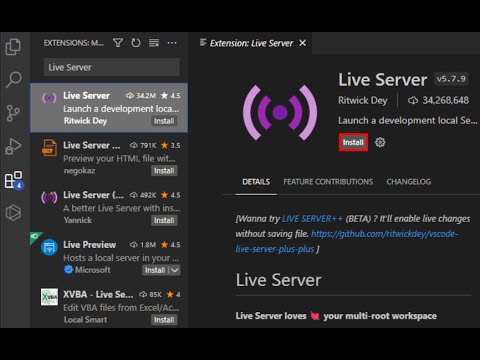The image size is (480, 360).
Task: Select Live Server by Ritwick Dey in list
Action: point(109,108)
